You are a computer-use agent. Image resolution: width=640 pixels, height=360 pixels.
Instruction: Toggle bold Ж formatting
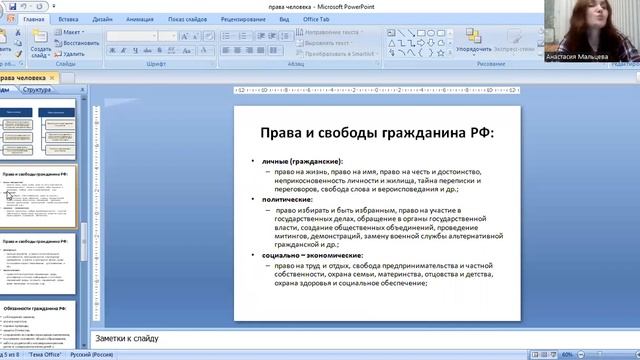click(112, 50)
